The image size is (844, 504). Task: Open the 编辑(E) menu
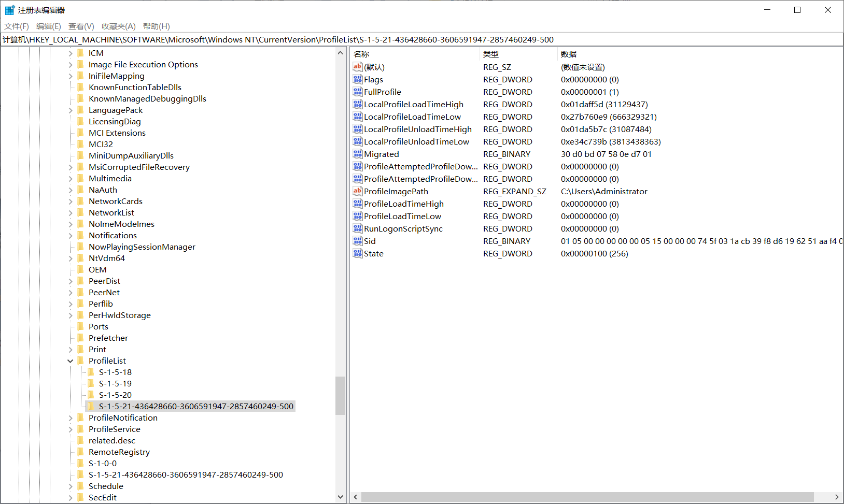[x=49, y=26]
